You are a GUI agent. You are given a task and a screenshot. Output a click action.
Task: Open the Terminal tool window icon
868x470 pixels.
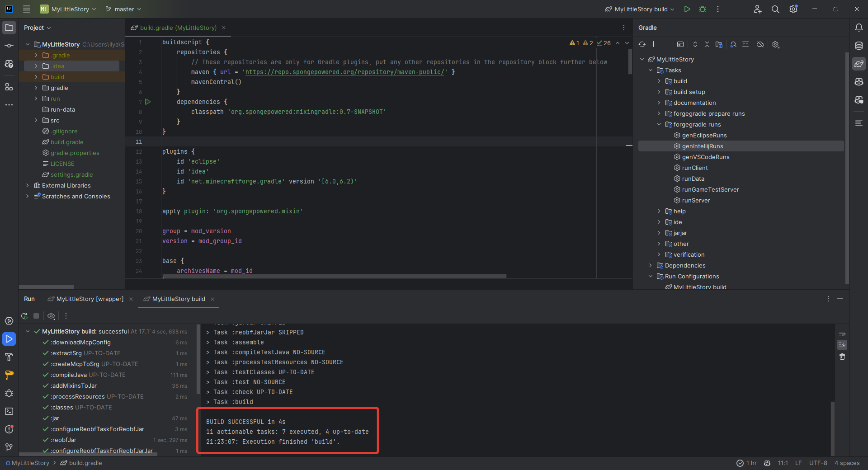tap(9, 411)
